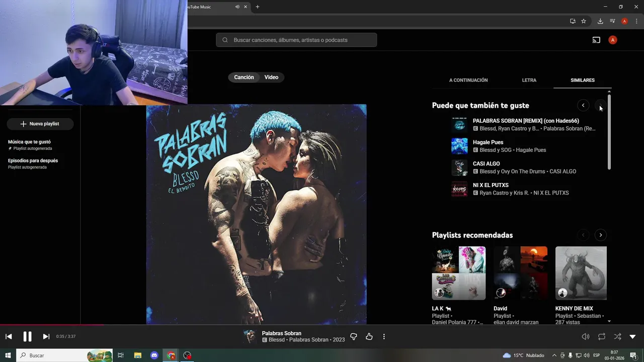The height and width of the screenshot is (362, 644).
Task: Show hidden system tray icons
Action: point(554,355)
